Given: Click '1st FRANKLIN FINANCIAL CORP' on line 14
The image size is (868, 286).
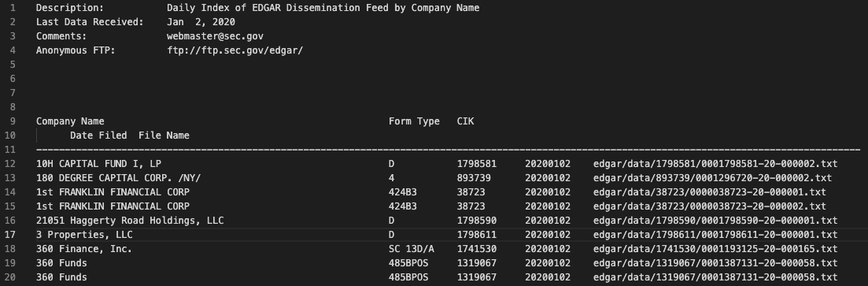Looking at the screenshot, I should (113, 192).
